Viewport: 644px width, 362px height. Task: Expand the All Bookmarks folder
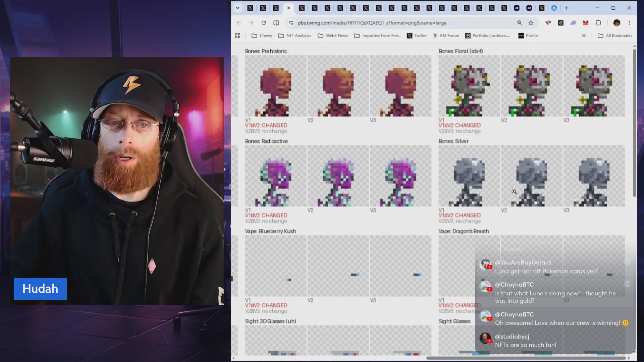point(615,36)
